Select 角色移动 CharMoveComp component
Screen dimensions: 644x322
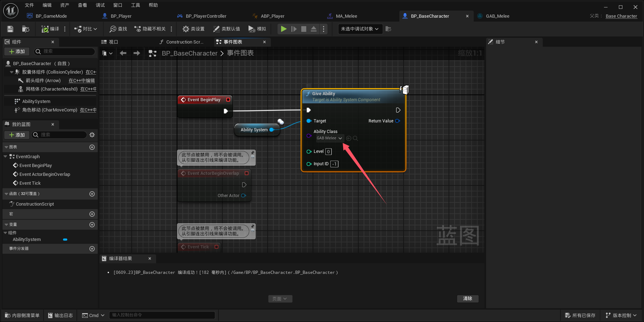(50, 110)
